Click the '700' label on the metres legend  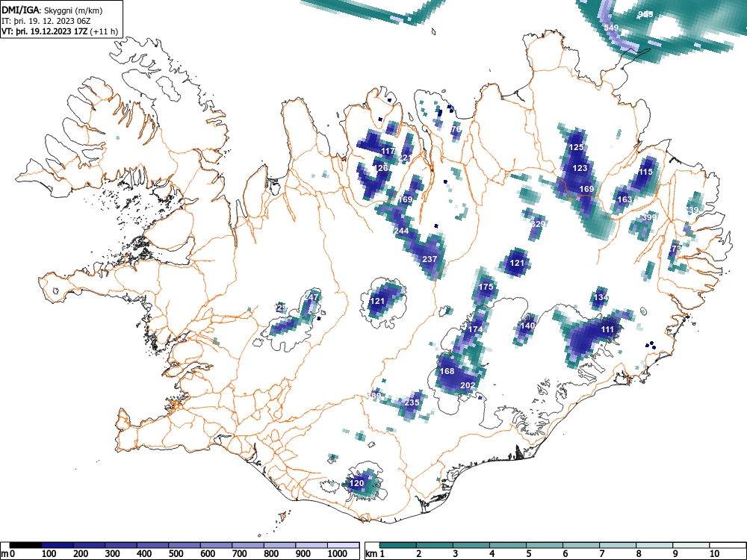point(239,554)
